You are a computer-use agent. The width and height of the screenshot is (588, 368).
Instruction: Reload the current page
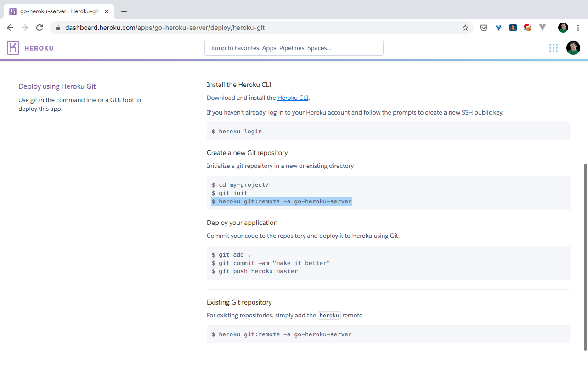(x=40, y=28)
